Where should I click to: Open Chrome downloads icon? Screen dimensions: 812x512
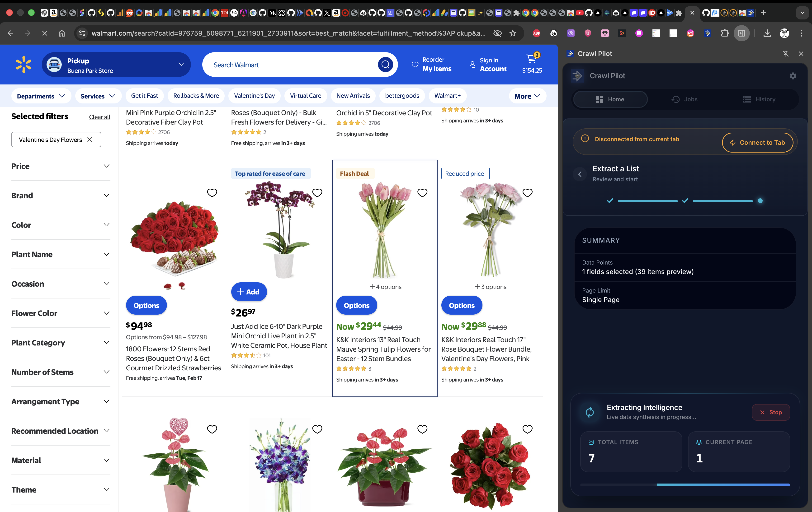coord(767,33)
